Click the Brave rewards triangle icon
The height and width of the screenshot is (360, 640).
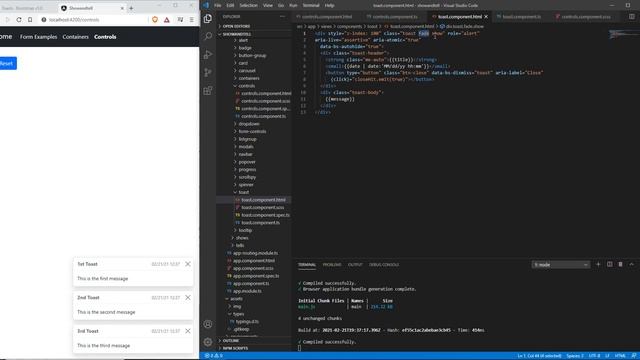click(167, 20)
